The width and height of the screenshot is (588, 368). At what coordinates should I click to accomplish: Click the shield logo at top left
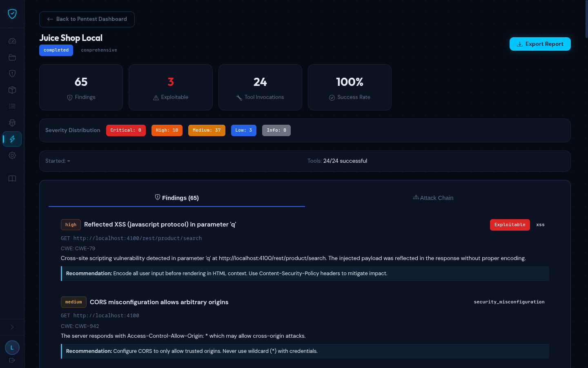[x=12, y=14]
